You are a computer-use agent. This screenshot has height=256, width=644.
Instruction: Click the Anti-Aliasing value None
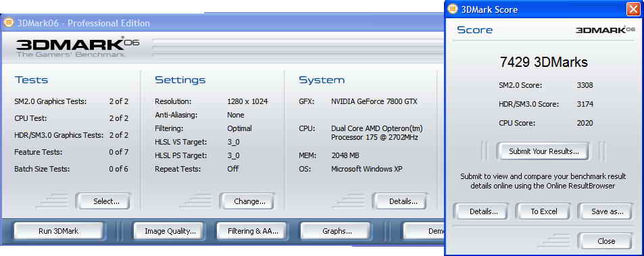coord(236,115)
